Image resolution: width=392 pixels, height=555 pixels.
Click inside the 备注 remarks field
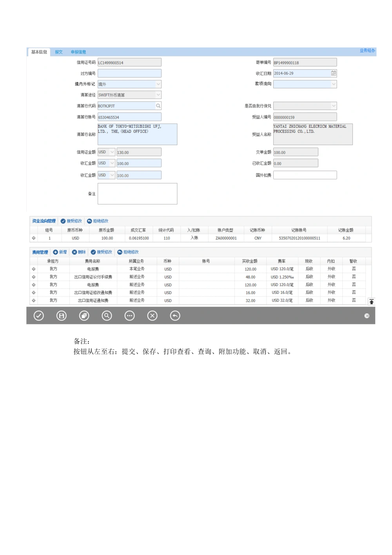138,193
